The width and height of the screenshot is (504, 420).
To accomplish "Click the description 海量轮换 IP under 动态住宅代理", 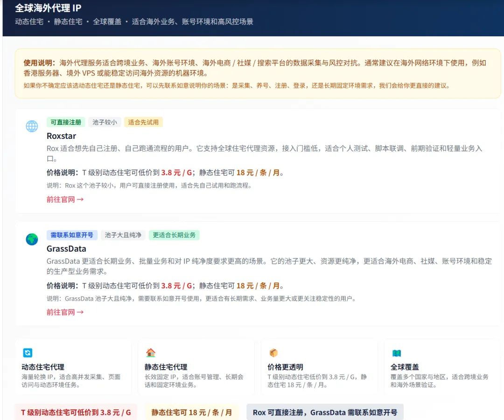I will point(71,381).
